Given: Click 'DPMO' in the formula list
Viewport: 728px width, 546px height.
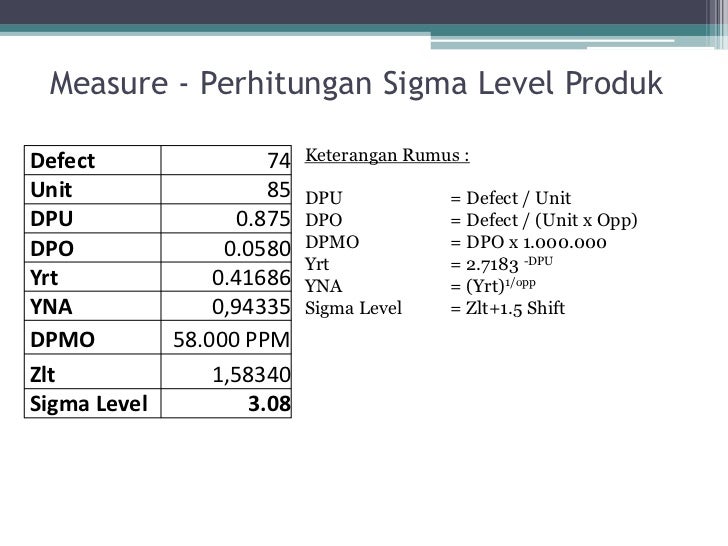Looking at the screenshot, I should 332,242.
